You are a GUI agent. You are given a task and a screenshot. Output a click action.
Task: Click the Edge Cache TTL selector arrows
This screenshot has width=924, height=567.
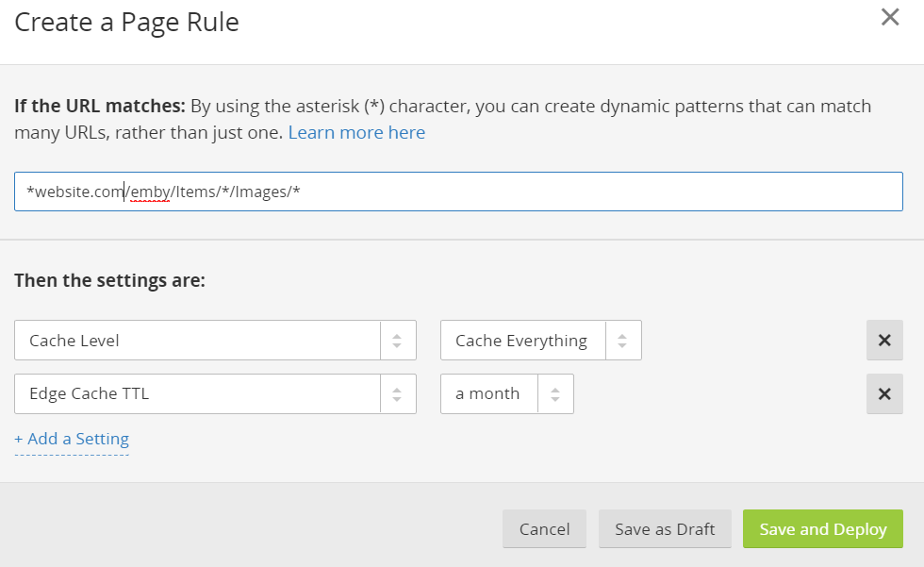(x=398, y=394)
